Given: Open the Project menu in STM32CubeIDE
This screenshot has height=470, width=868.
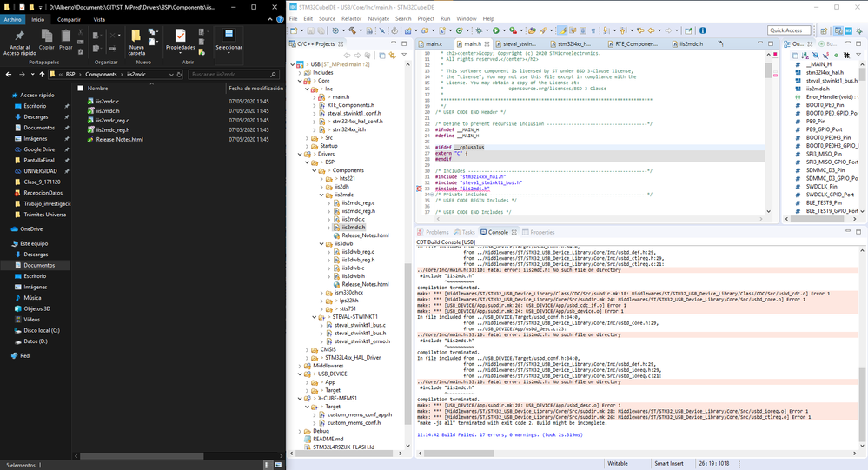Looking at the screenshot, I should (x=426, y=18).
